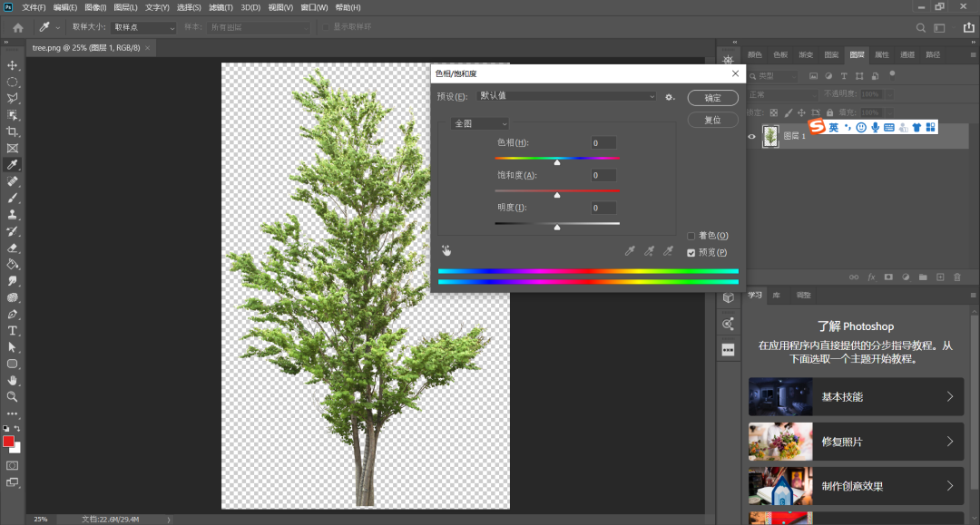Open the 滤镜(T) menu
This screenshot has width=980, height=525.
(x=220, y=7)
